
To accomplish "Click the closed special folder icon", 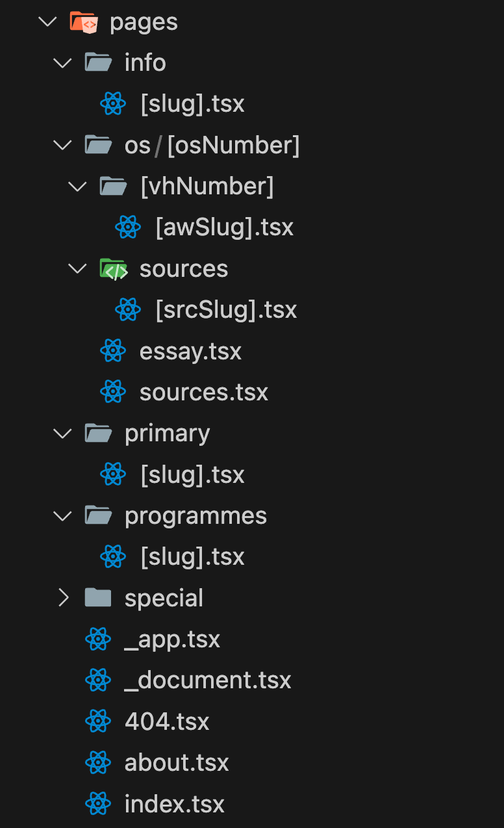I will coord(98,598).
